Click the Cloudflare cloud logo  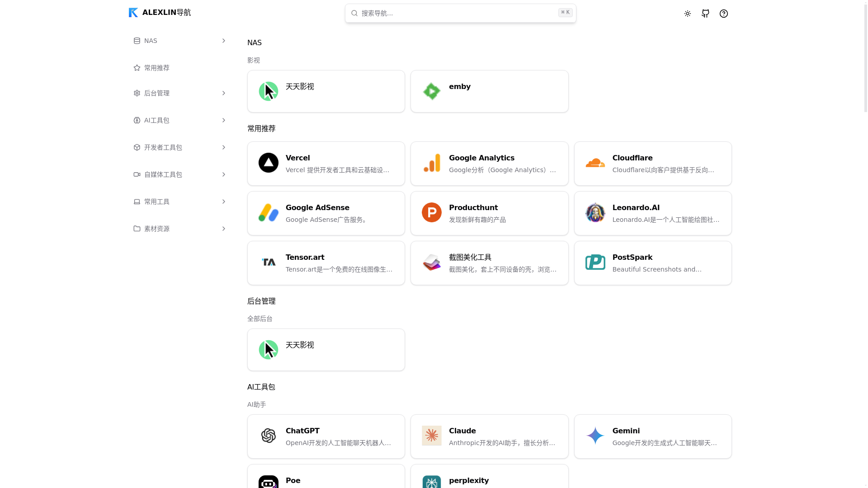click(595, 163)
